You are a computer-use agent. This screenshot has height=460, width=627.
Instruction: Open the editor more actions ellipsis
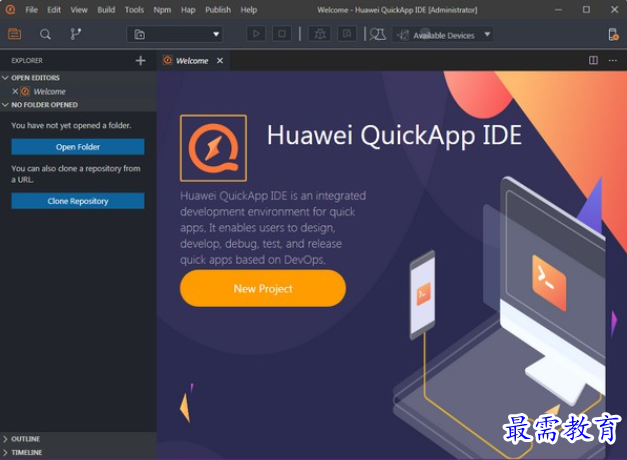tap(613, 60)
